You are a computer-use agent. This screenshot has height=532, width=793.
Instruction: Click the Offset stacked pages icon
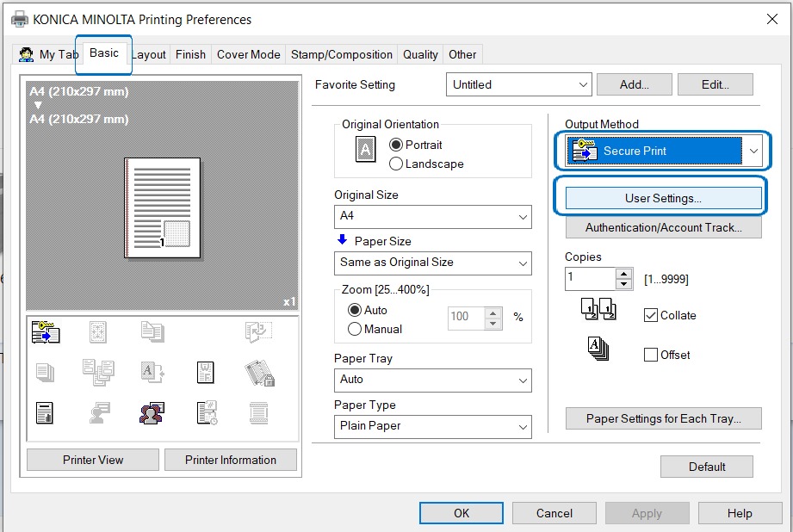(x=598, y=350)
